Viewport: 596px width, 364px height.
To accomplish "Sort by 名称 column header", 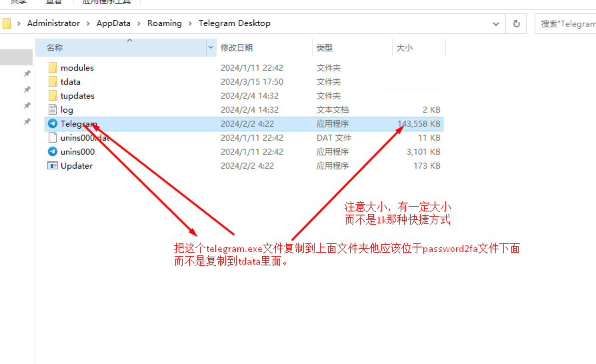I will click(x=121, y=47).
